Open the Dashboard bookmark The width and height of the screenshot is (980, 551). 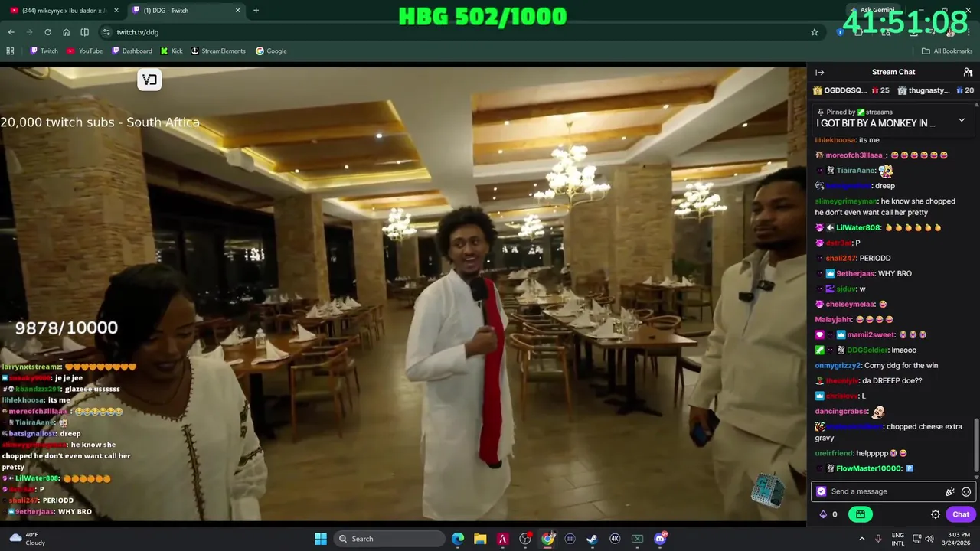[x=132, y=51]
